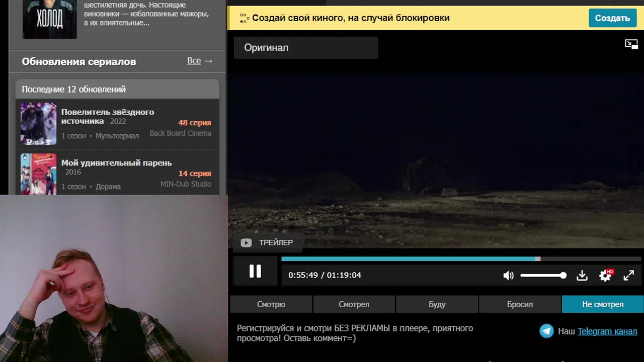Pause the video with the pause button
This screenshot has width=644, height=362.
[x=255, y=271]
